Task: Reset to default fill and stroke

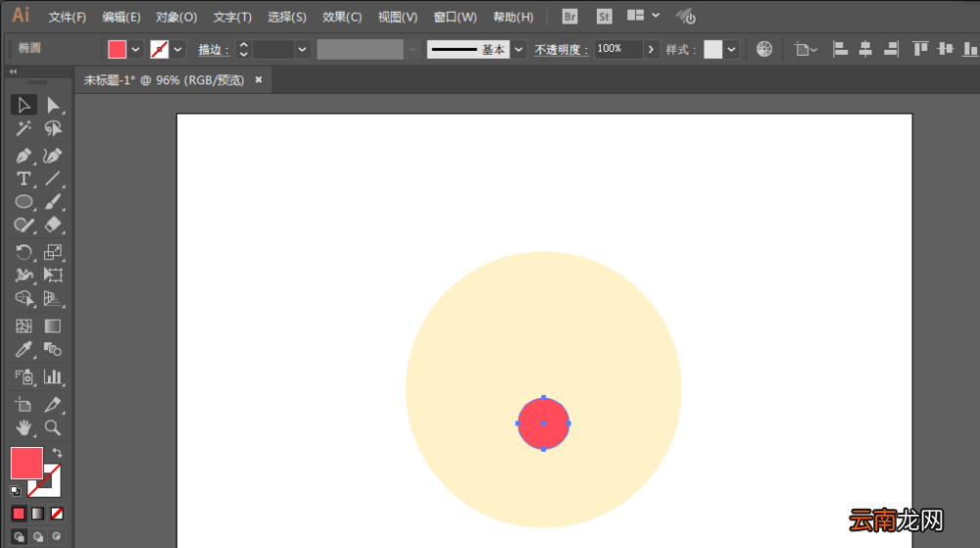Action: [x=15, y=491]
